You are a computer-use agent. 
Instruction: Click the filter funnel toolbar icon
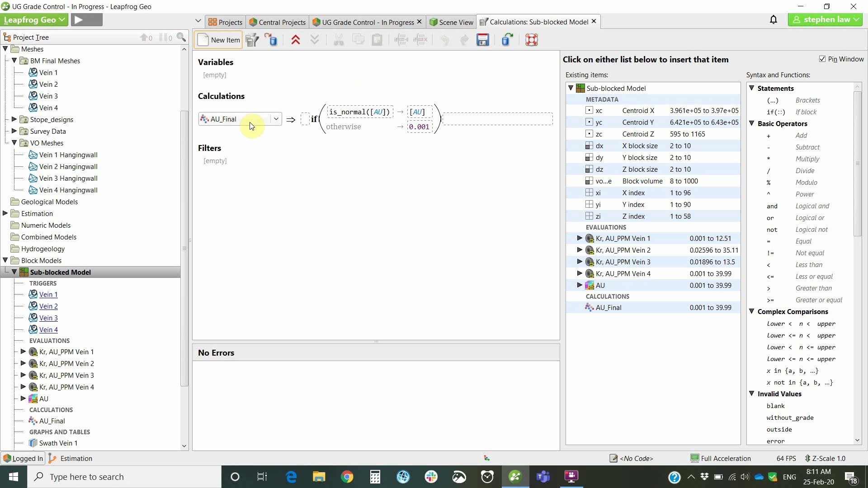pyautogui.click(x=252, y=40)
